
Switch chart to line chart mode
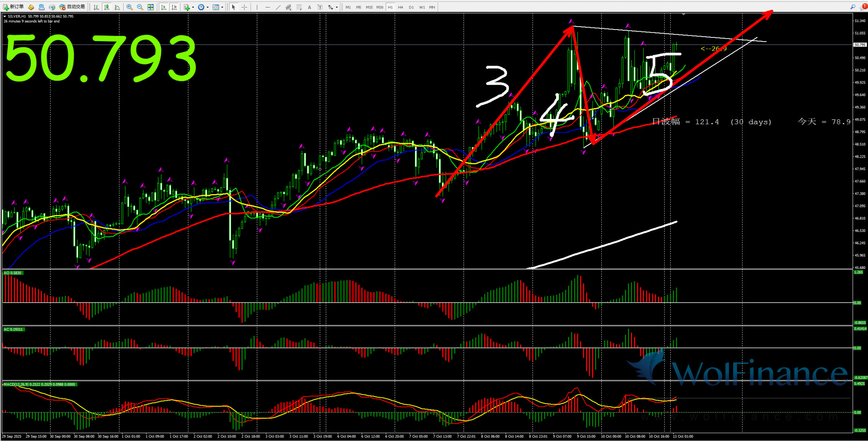pyautogui.click(x=117, y=7)
